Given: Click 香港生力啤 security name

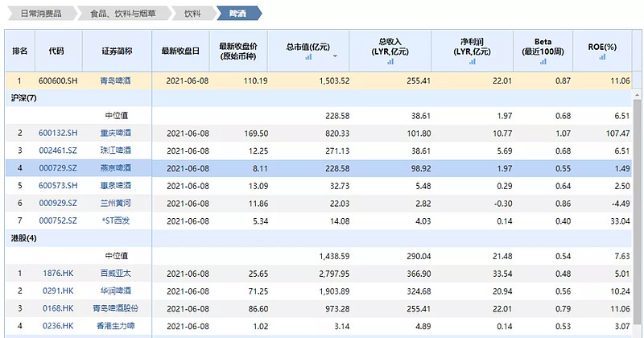Looking at the screenshot, I should [x=116, y=326].
